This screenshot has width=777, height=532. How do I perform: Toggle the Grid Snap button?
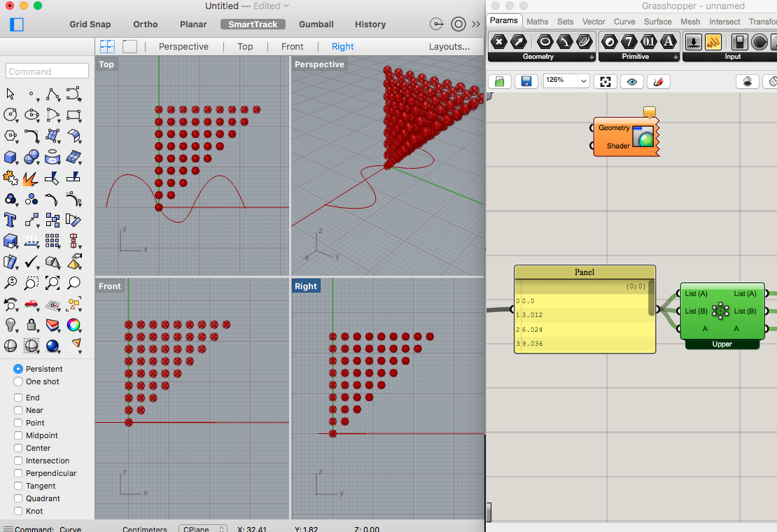[x=90, y=24]
